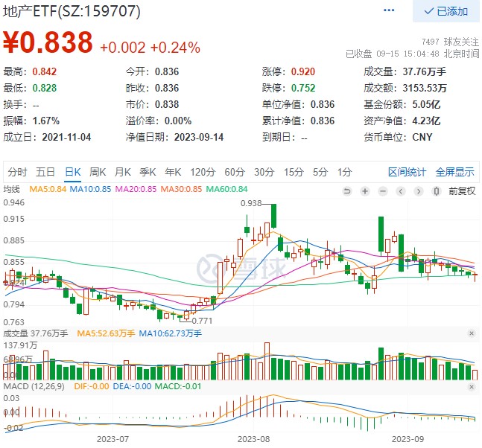Click the volume MA10:62.73万手 label
This screenshot has width=482, height=448.
(x=171, y=333)
